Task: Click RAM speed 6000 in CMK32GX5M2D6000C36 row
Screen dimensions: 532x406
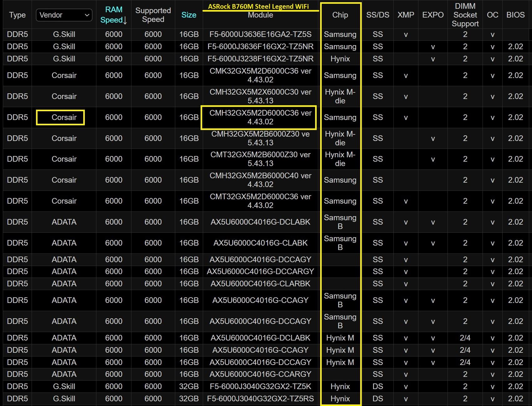Action: point(114,75)
